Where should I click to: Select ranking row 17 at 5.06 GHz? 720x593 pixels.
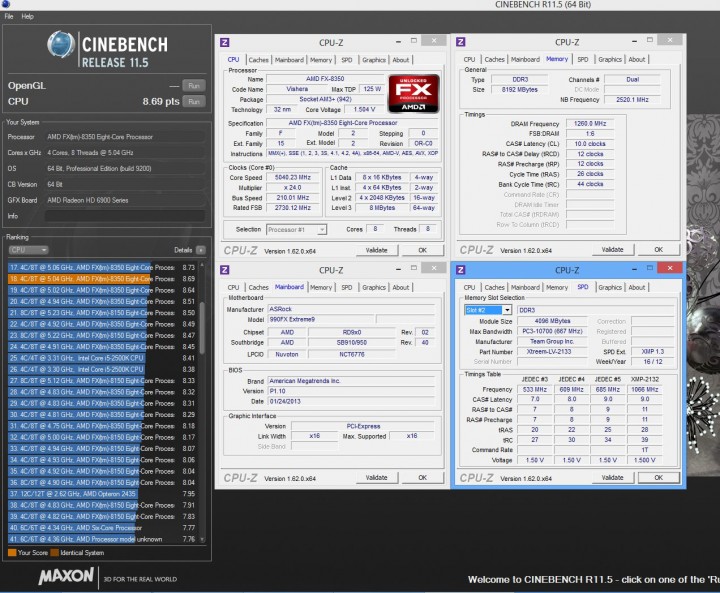pyautogui.click(x=102, y=267)
